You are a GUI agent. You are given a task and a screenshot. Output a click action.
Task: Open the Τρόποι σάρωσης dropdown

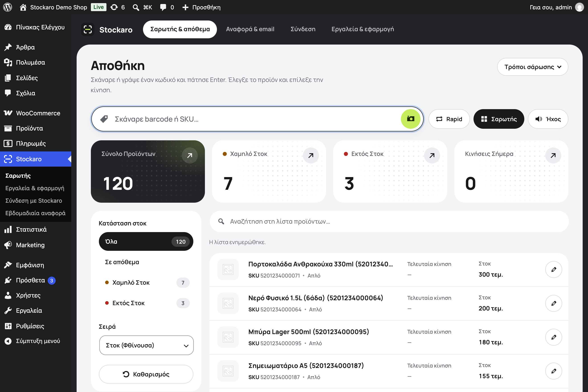533,67
